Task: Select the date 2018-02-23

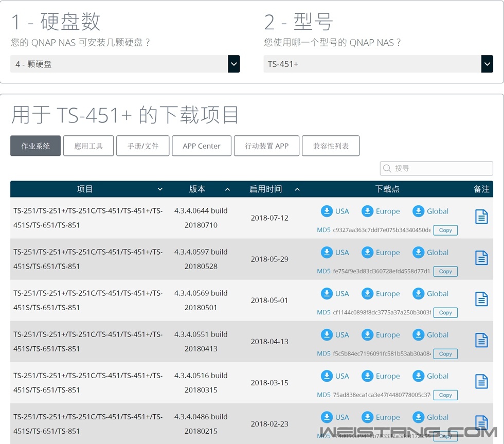Action: click(x=269, y=424)
